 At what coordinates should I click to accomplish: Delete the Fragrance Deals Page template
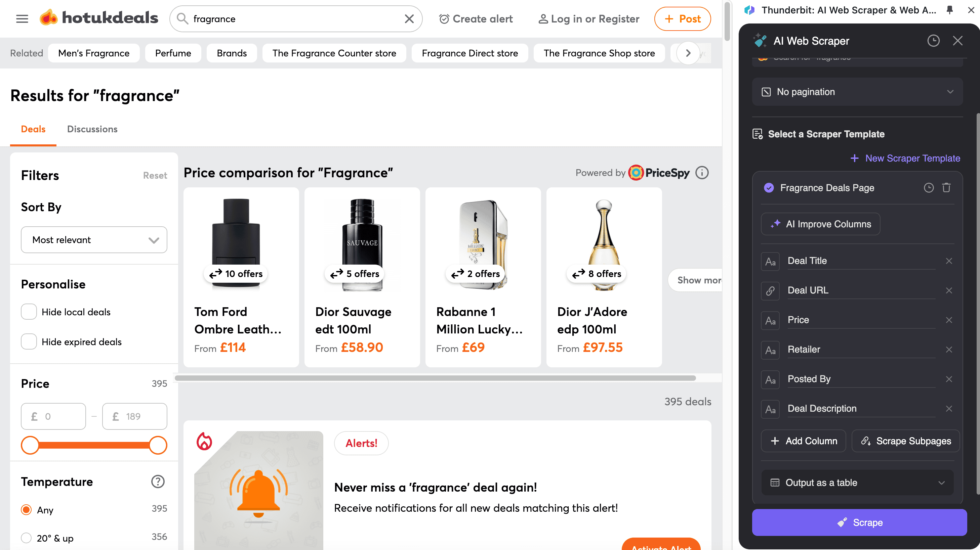coord(946,188)
